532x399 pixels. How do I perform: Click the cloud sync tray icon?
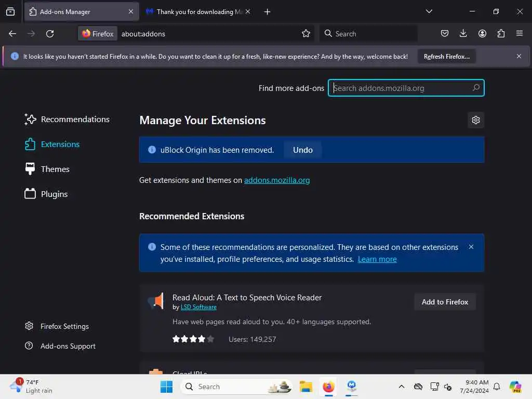point(418,387)
